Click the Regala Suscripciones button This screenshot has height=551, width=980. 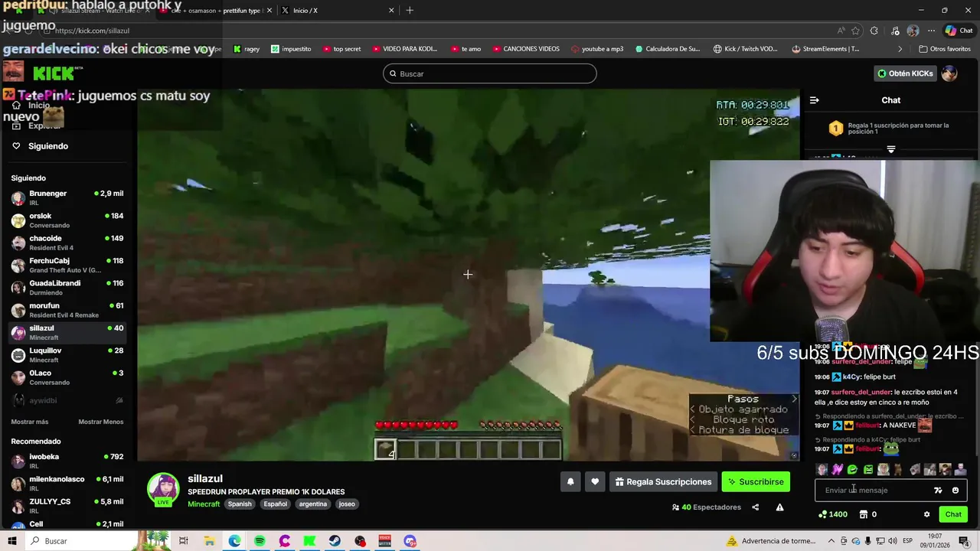pos(663,481)
